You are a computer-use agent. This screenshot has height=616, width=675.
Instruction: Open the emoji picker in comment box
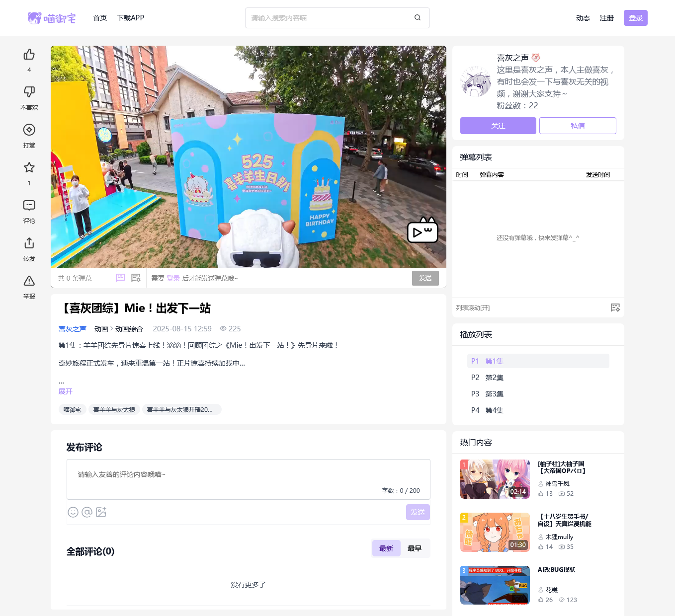[x=73, y=512]
